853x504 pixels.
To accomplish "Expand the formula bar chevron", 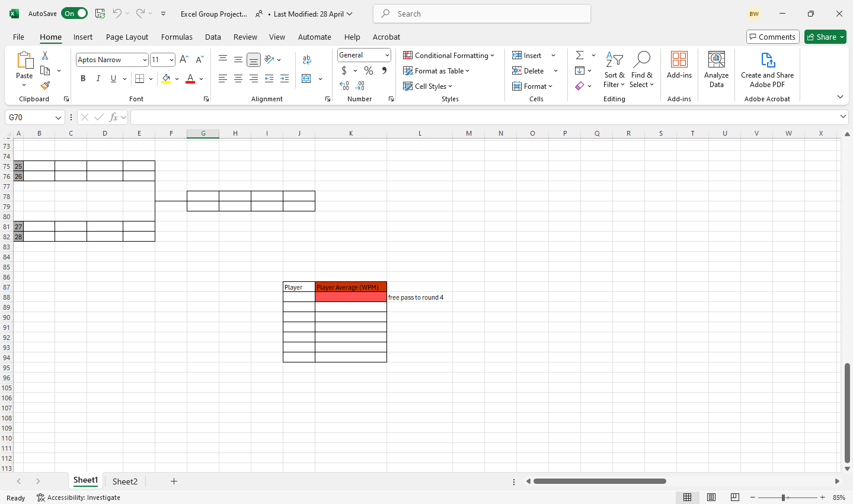I will click(x=843, y=117).
